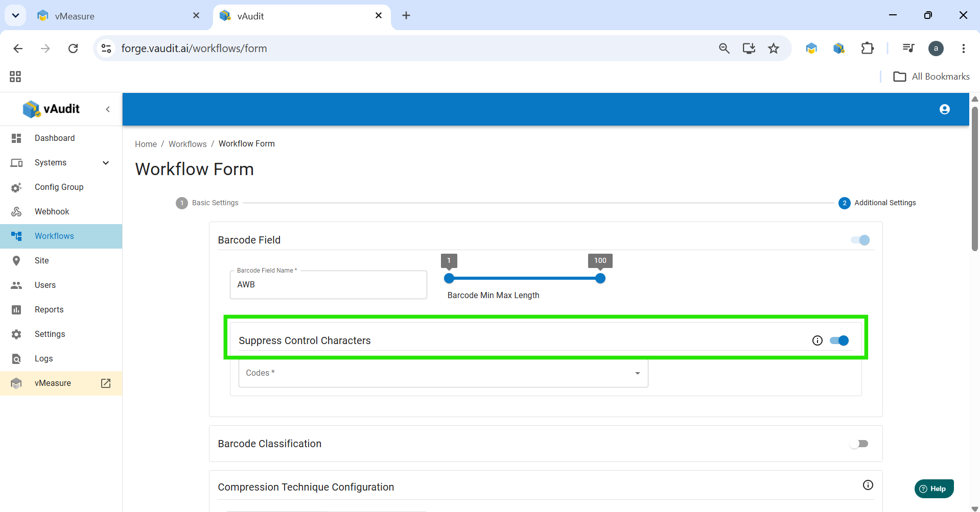Click the Reports chart icon

(16, 310)
